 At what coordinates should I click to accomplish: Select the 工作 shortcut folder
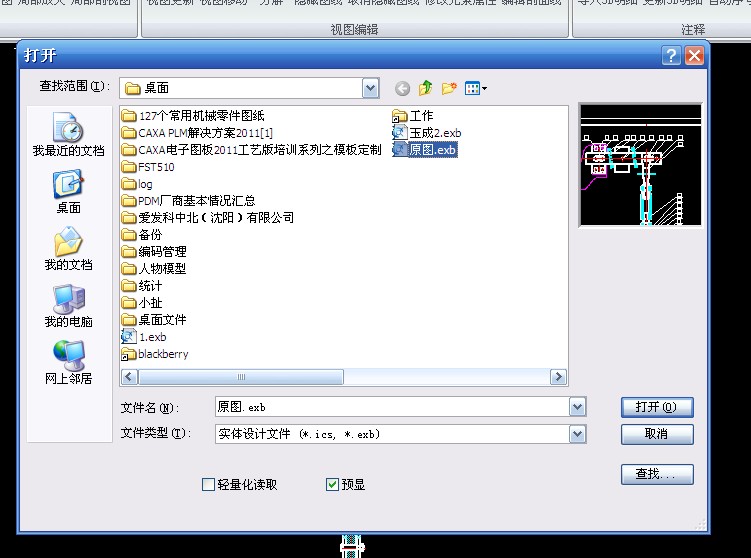coord(412,116)
